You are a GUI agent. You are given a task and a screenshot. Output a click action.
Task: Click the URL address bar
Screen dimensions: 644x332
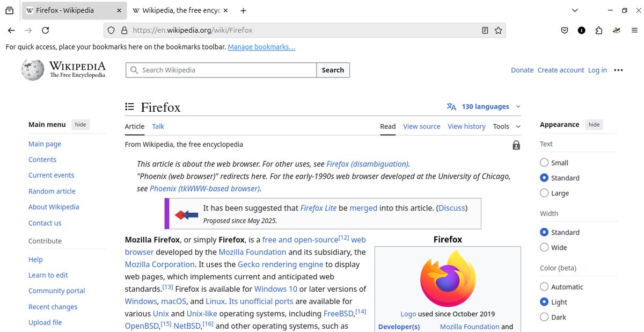point(305,31)
